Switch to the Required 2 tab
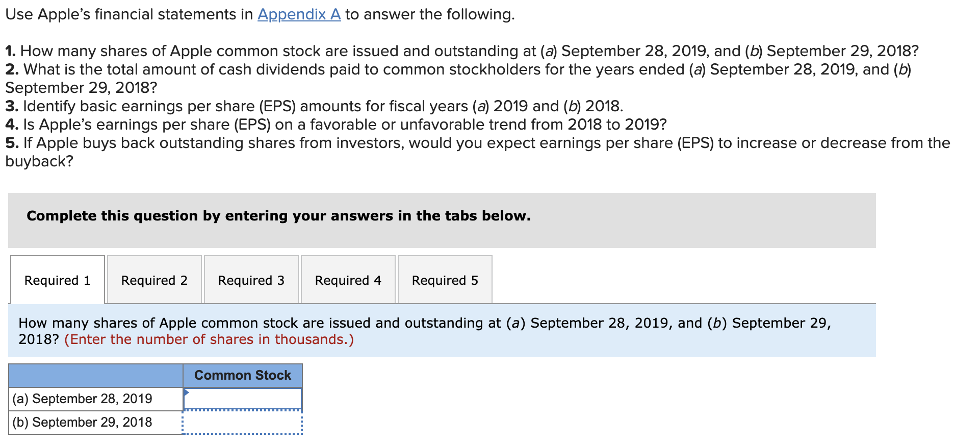 pos(154,280)
